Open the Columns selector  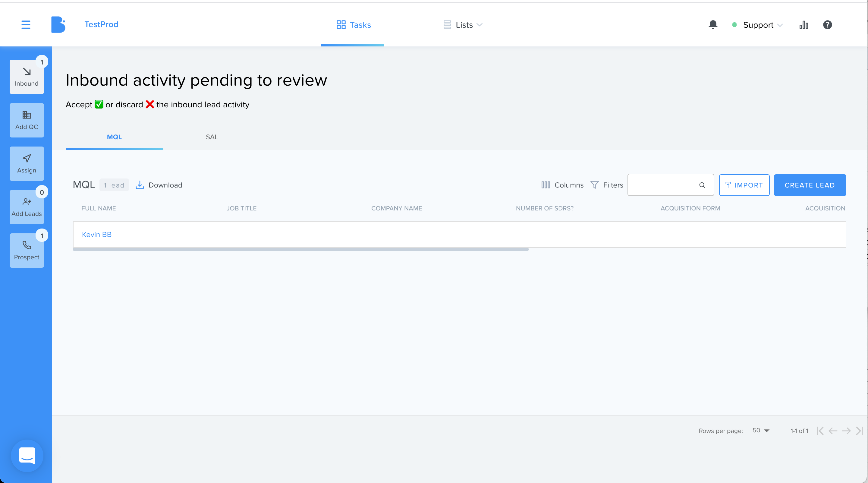point(562,185)
